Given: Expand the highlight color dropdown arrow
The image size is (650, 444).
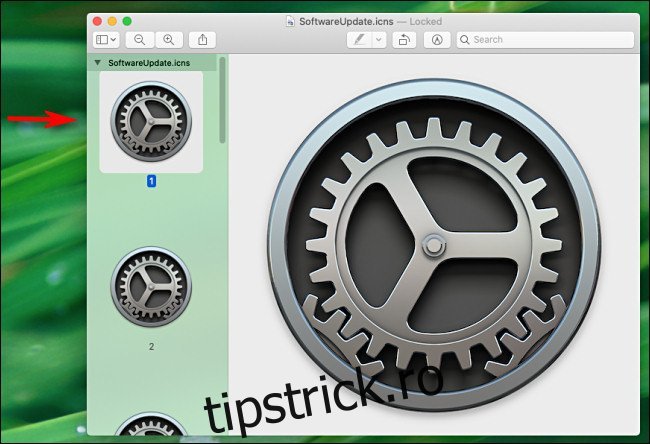Looking at the screenshot, I should 379,40.
